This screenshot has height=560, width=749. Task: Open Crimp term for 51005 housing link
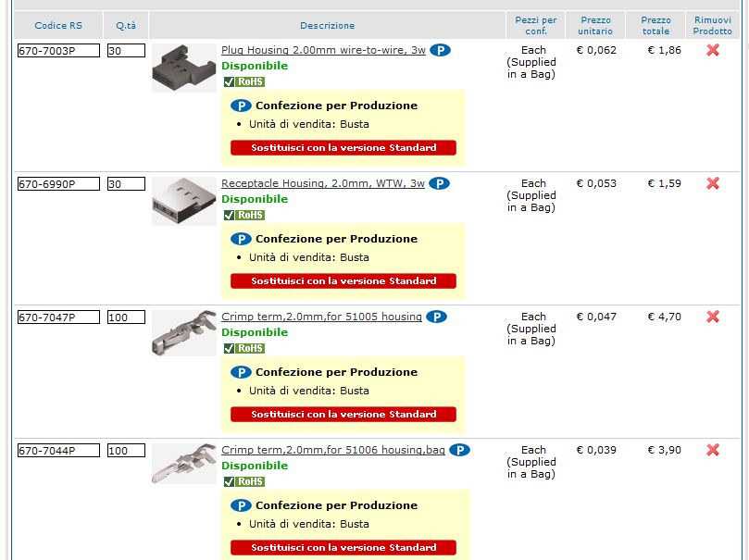tap(321, 317)
